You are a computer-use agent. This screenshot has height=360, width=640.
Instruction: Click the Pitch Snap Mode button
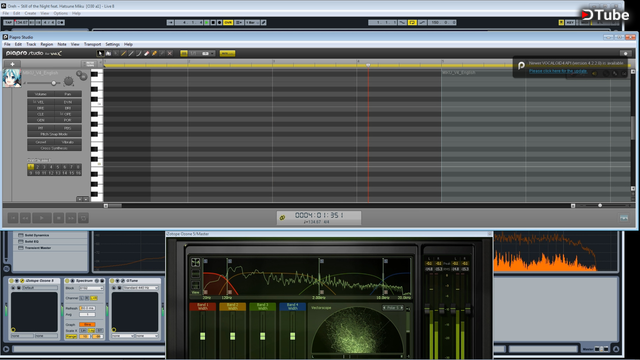[x=54, y=134]
